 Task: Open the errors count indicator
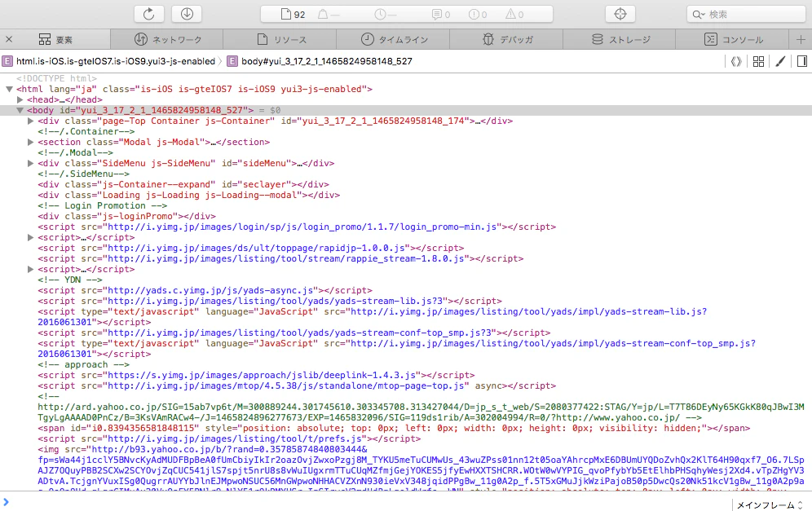[478, 15]
